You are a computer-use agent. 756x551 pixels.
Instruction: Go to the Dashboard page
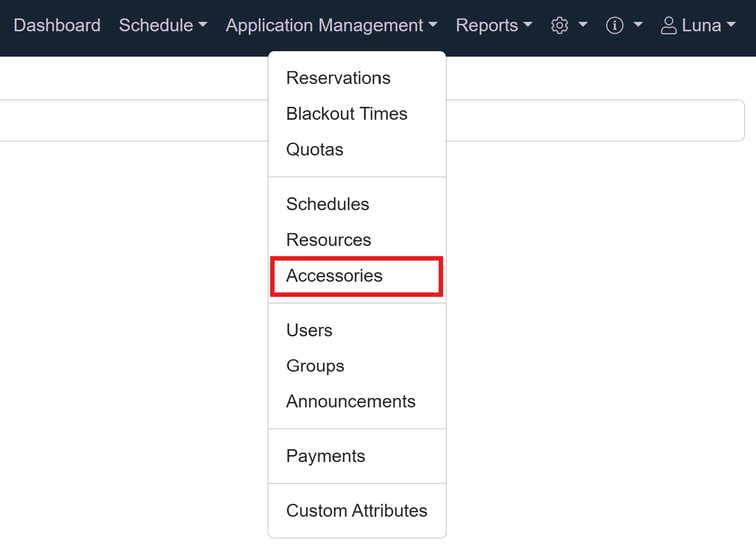pos(57,25)
